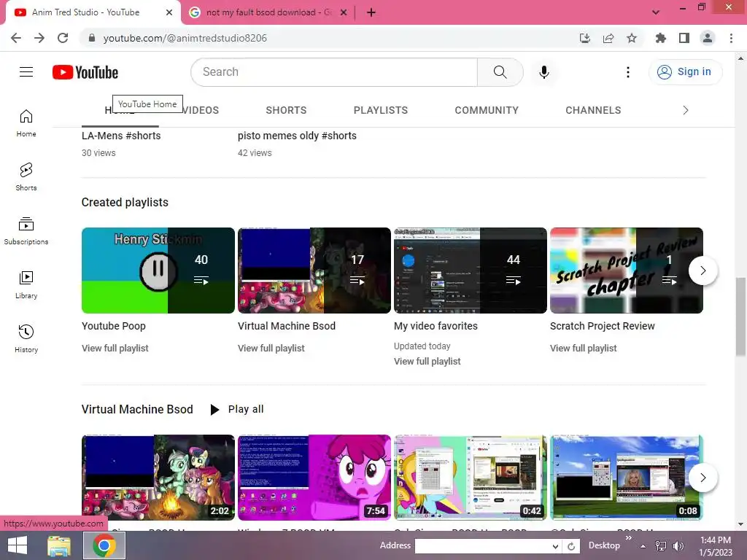Image resolution: width=747 pixels, height=560 pixels.
Task: Play the 7:54 video thumbnail
Action: click(314, 478)
